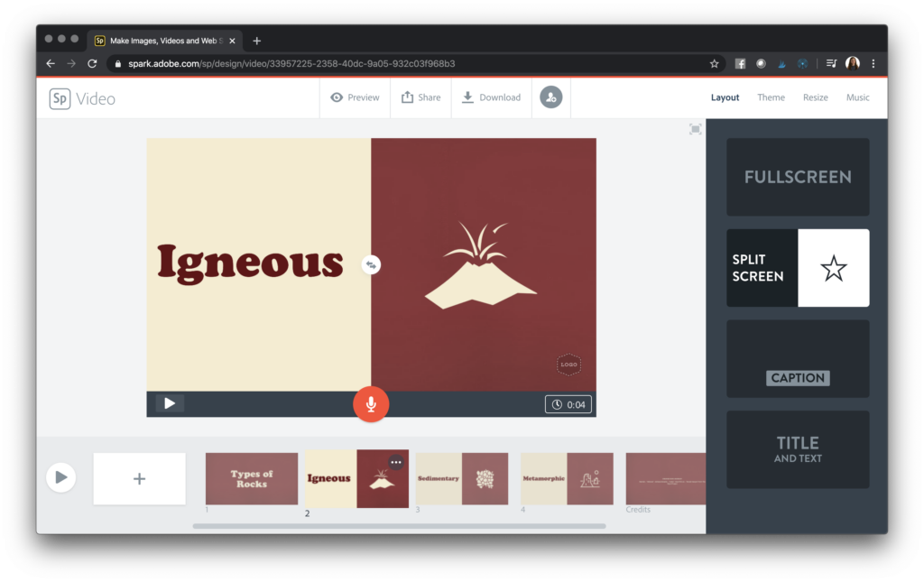Click the Preview button

click(354, 97)
